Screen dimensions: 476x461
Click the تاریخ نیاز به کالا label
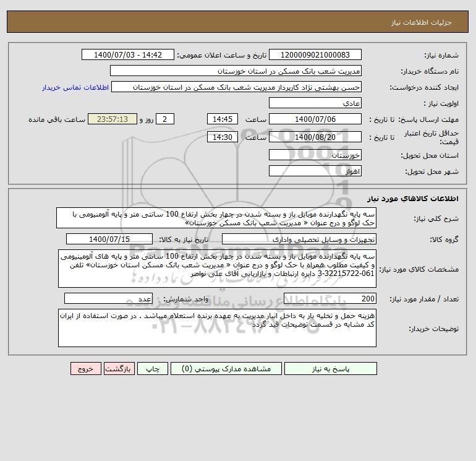pos(184,239)
